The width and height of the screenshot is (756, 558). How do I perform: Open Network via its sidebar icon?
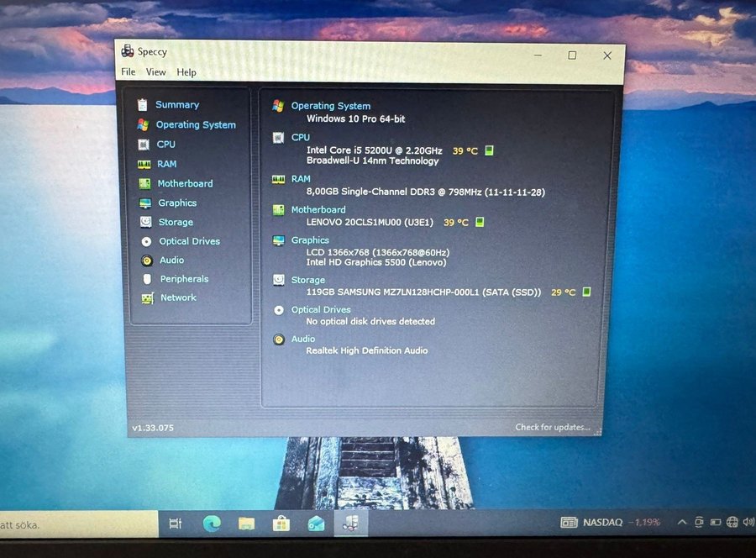tap(148, 298)
